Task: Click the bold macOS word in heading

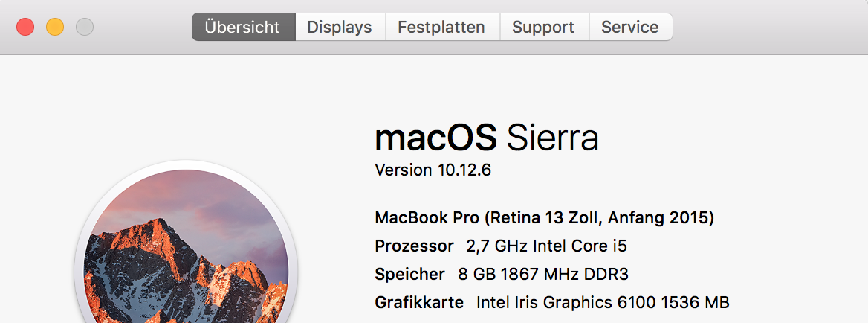Action: tap(435, 138)
